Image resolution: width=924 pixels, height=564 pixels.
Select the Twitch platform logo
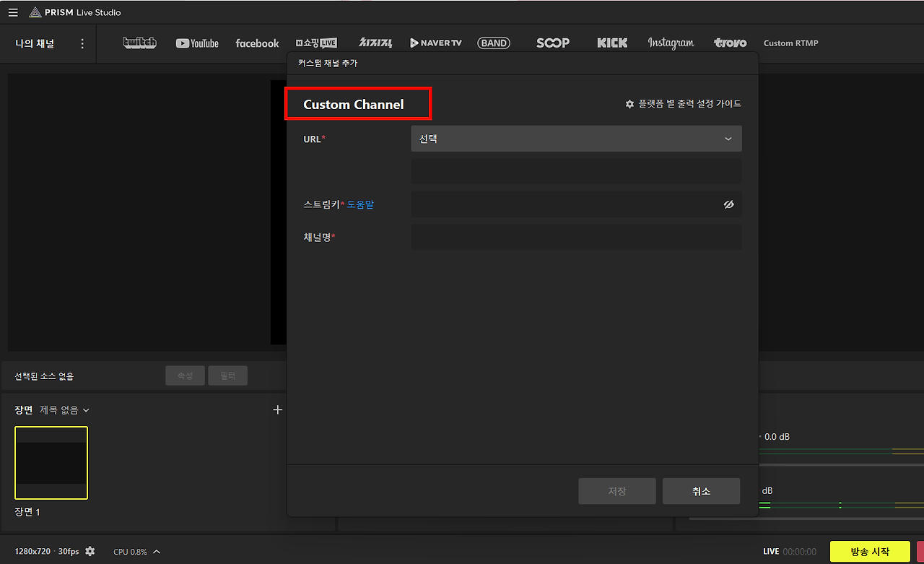click(139, 43)
